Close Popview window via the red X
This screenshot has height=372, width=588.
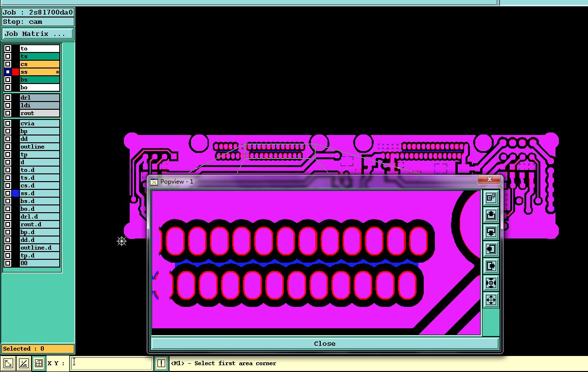tap(489, 180)
